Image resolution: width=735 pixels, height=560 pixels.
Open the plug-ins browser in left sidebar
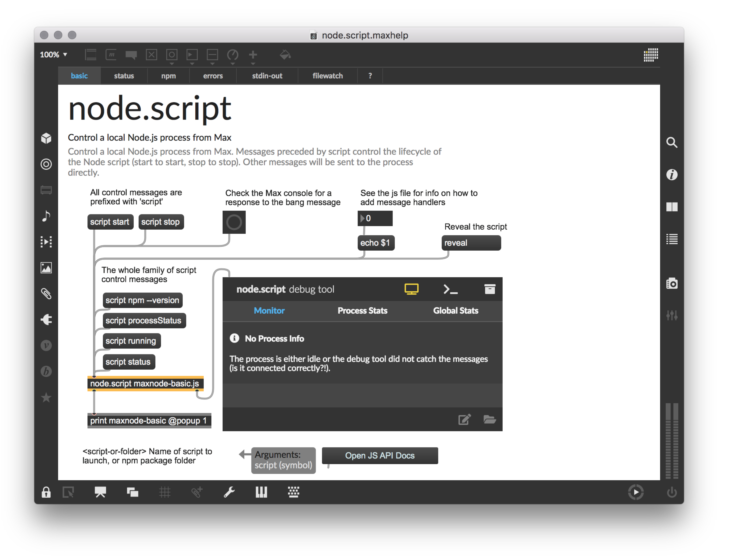pyautogui.click(x=46, y=319)
